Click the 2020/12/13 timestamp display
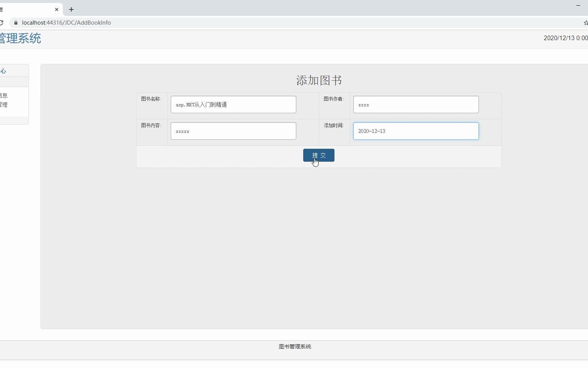 click(565, 38)
